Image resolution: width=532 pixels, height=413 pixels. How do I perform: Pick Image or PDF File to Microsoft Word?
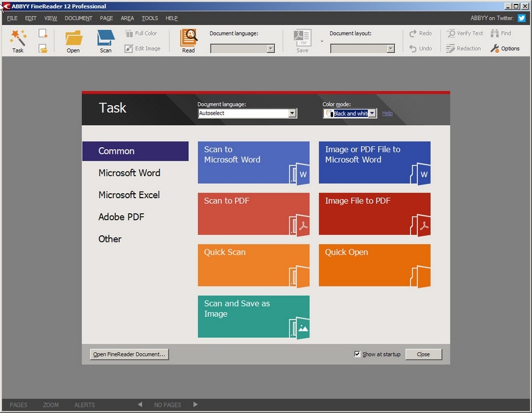click(x=375, y=162)
